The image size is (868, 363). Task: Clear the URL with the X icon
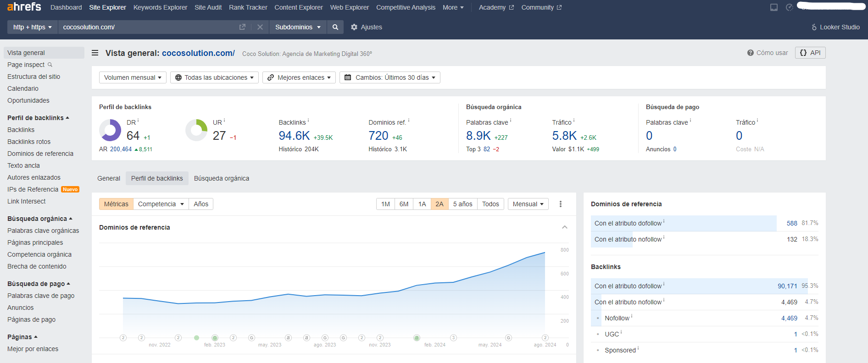coord(260,27)
